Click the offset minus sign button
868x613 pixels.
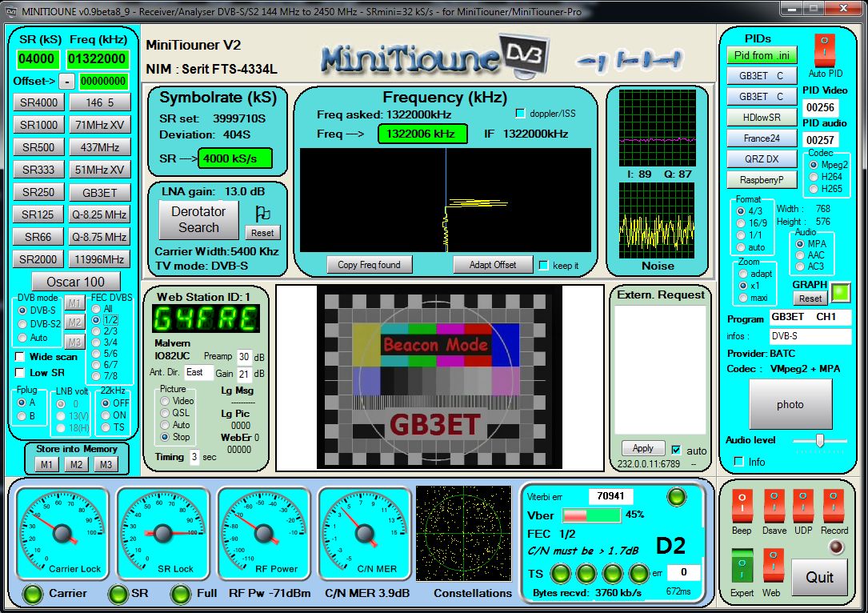66,82
